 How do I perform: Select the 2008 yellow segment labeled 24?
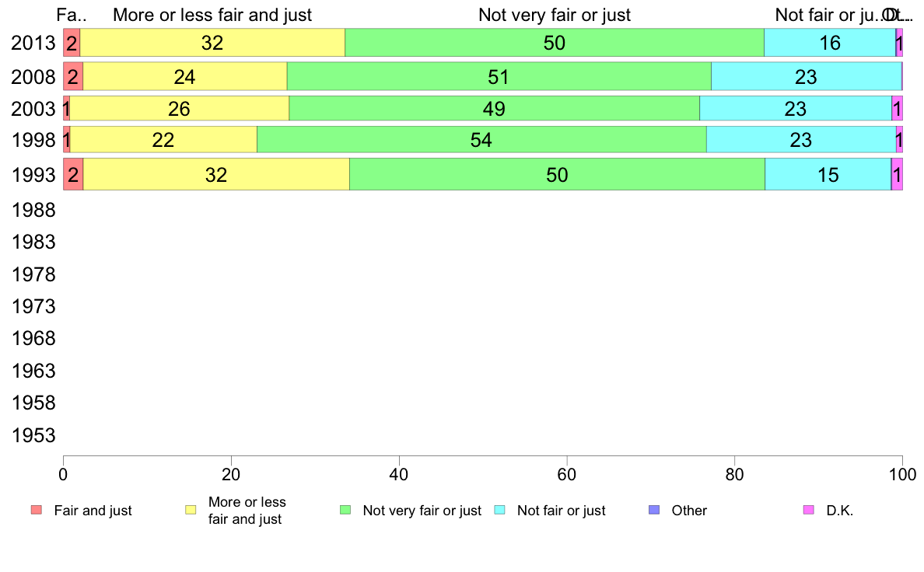tap(185, 77)
